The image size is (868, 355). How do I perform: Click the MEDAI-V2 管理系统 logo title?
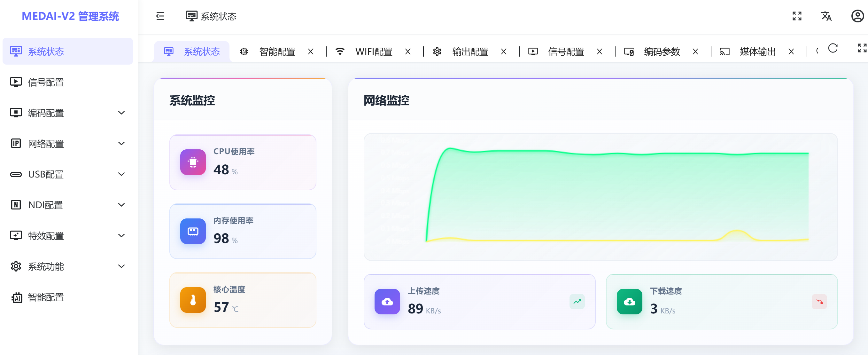coord(70,16)
